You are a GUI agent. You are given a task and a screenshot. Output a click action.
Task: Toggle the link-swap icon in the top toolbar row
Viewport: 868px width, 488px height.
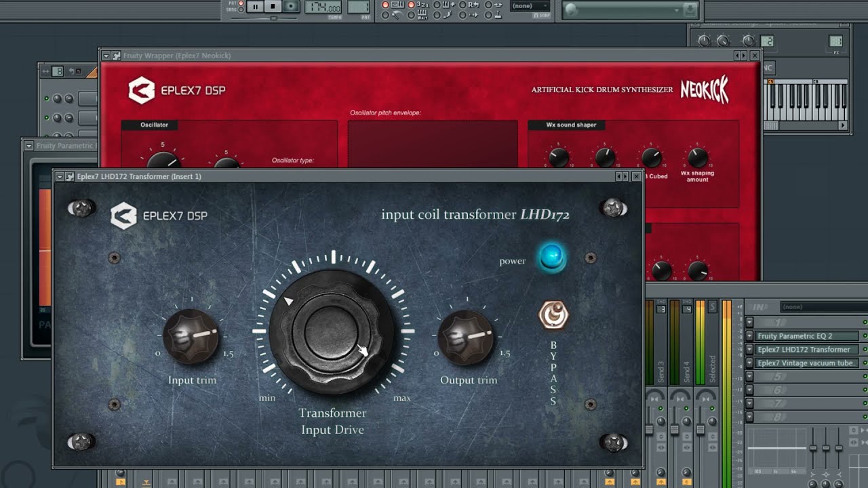(498, 4)
